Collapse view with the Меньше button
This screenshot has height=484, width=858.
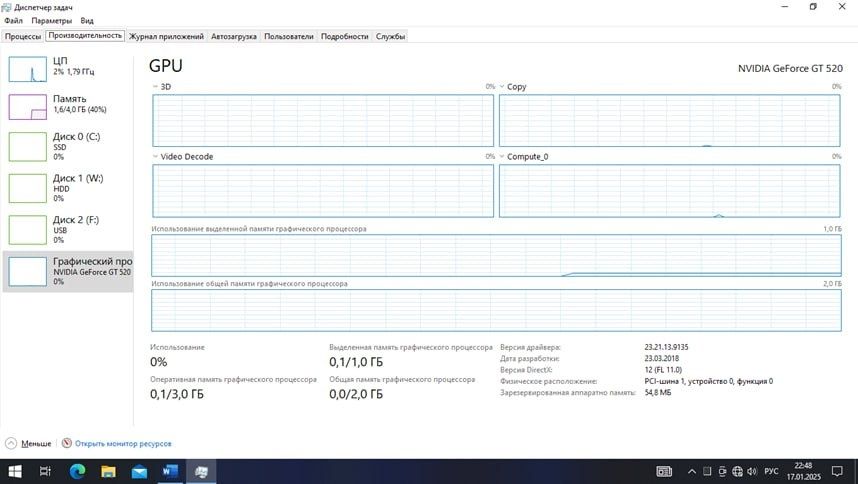[28, 444]
